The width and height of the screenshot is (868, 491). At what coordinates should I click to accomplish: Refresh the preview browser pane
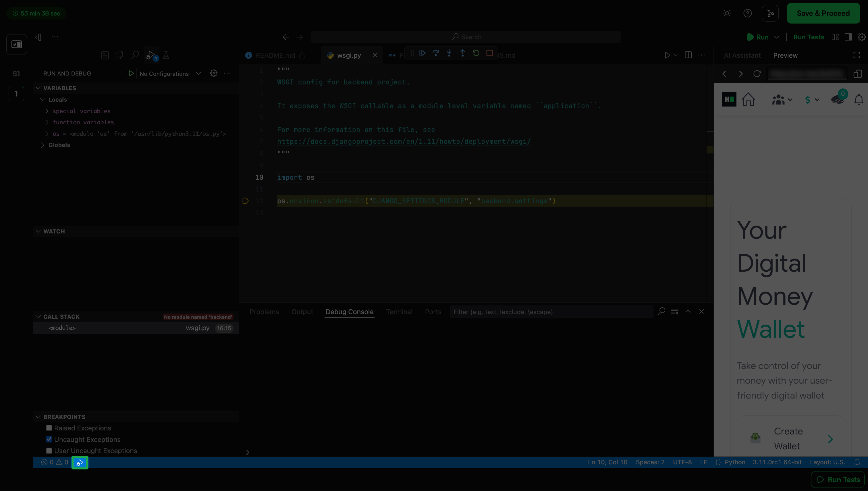757,74
